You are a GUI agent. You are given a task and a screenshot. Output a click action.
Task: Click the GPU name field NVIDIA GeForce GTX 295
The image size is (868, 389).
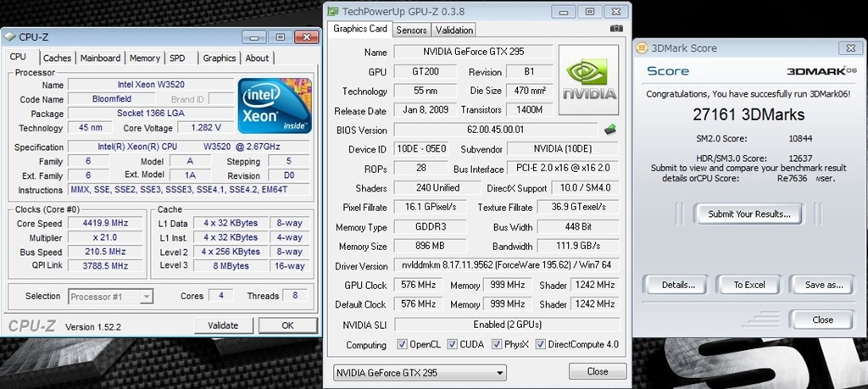point(473,52)
